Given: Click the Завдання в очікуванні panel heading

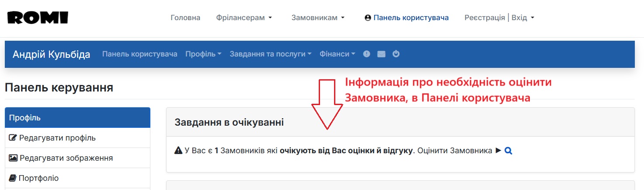Looking at the screenshot, I should coord(229,122).
